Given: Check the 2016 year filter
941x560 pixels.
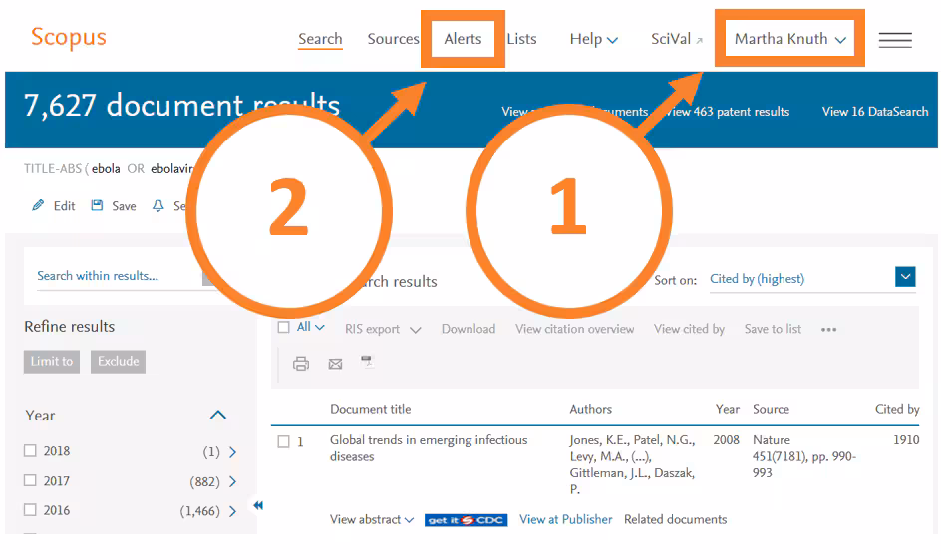Looking at the screenshot, I should pos(30,509).
